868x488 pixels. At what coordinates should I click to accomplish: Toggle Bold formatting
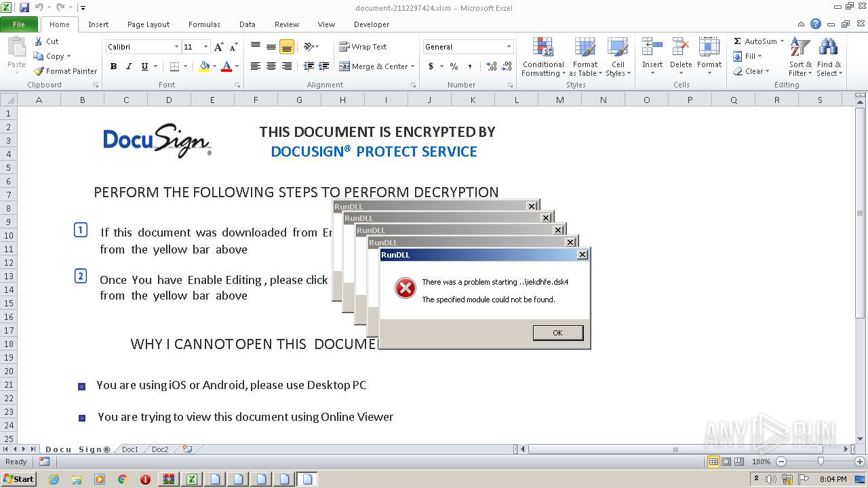pos(113,66)
